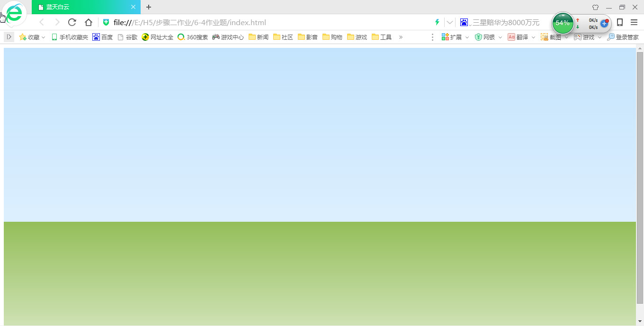Image resolution: width=644 pixels, height=326 pixels.
Task: Open the 扩展 extensions manager
Action: click(453, 37)
